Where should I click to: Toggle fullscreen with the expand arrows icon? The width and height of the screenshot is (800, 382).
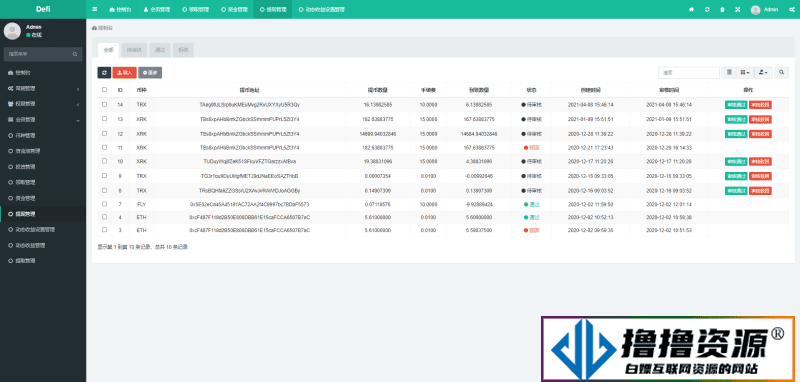pyautogui.click(x=737, y=9)
